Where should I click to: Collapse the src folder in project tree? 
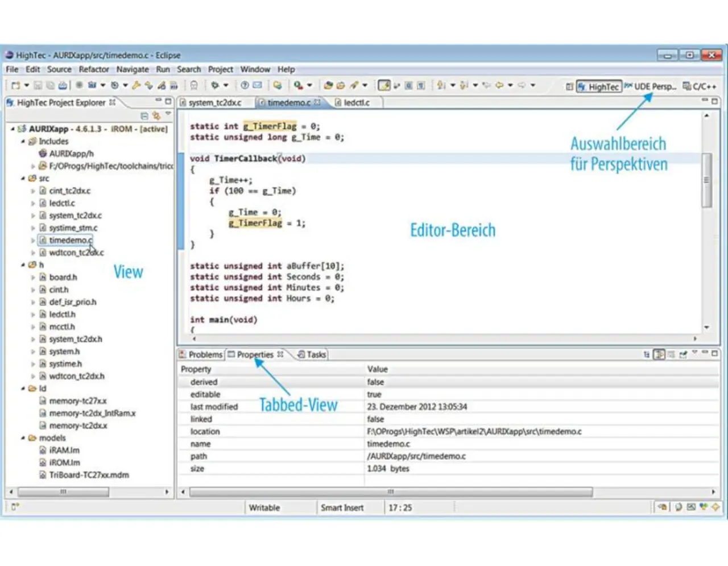tap(23, 179)
